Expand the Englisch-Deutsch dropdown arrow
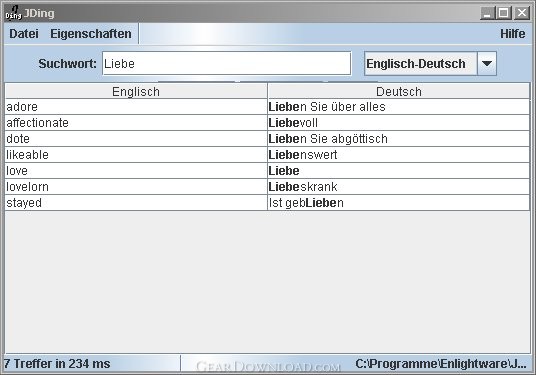536x375 pixels. [487, 64]
